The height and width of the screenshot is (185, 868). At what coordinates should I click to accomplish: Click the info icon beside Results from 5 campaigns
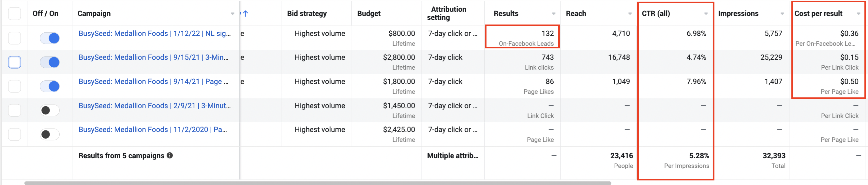pyautogui.click(x=170, y=155)
